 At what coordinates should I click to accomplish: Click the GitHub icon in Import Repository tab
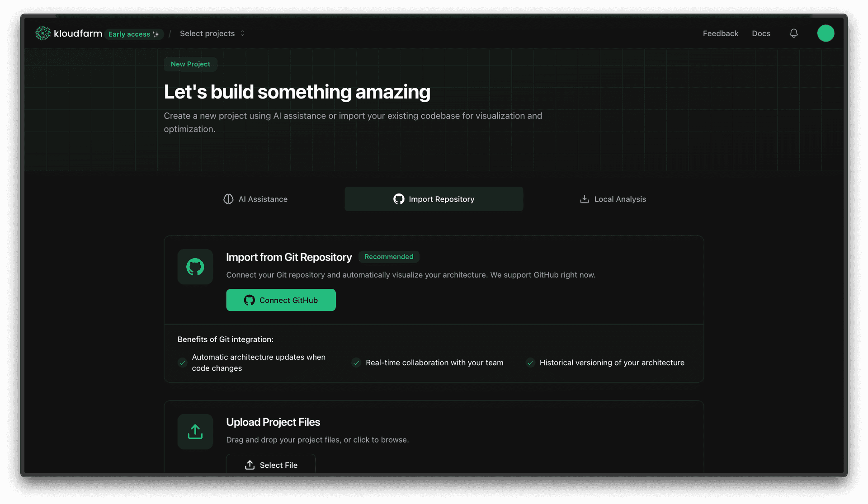tap(399, 199)
